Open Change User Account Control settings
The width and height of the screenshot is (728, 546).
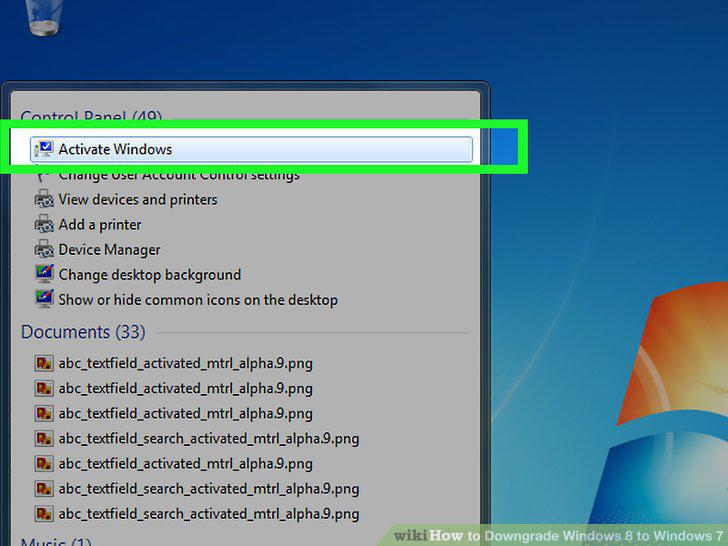(x=179, y=176)
